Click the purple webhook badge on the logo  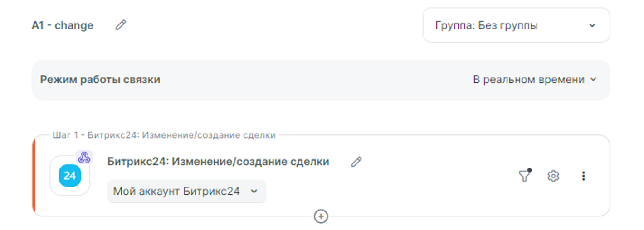coord(84,157)
